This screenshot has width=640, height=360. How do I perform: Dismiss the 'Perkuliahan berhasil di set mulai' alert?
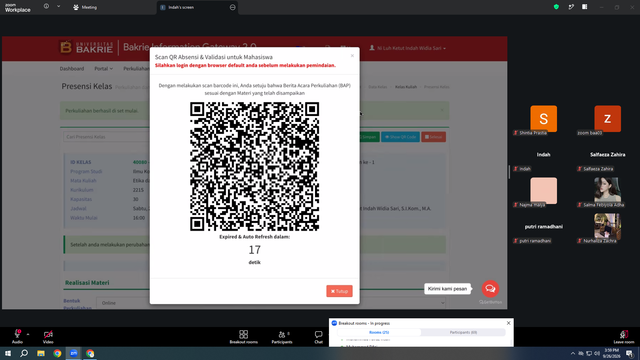[442, 110]
